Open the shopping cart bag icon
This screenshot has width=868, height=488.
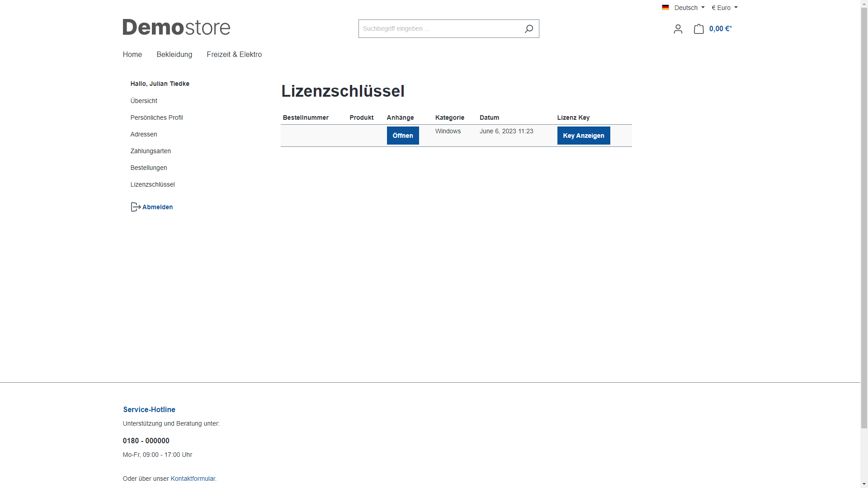click(x=698, y=29)
